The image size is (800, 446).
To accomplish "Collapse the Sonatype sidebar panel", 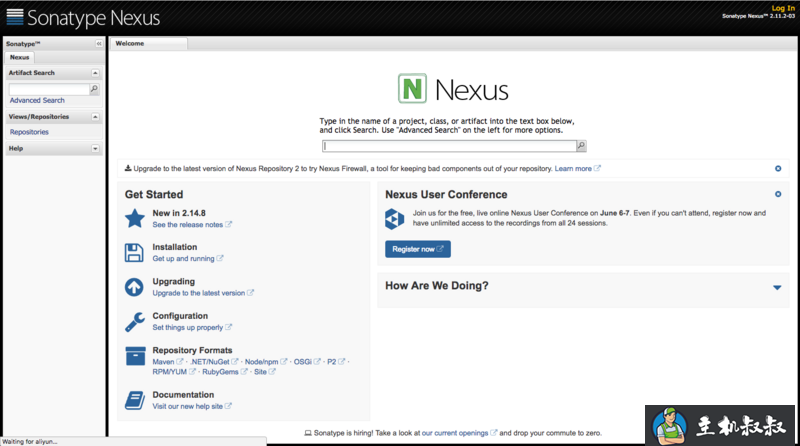I will click(99, 44).
